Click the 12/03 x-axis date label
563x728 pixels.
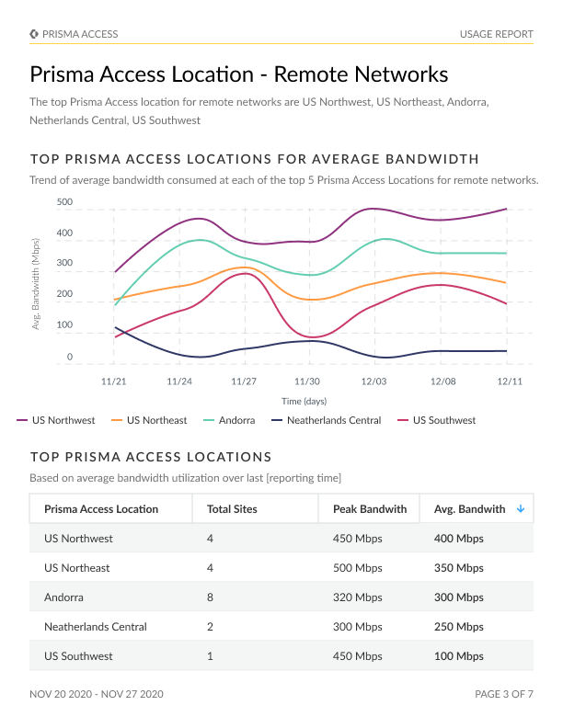point(373,381)
